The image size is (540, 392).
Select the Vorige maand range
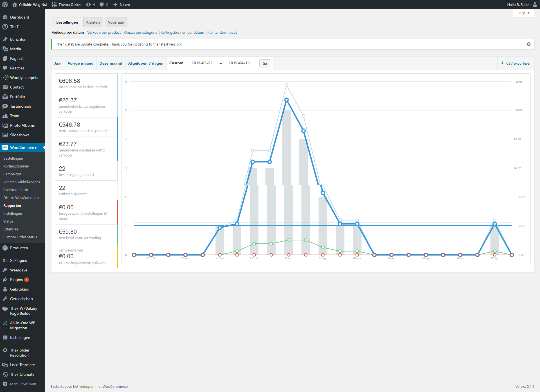coord(80,63)
